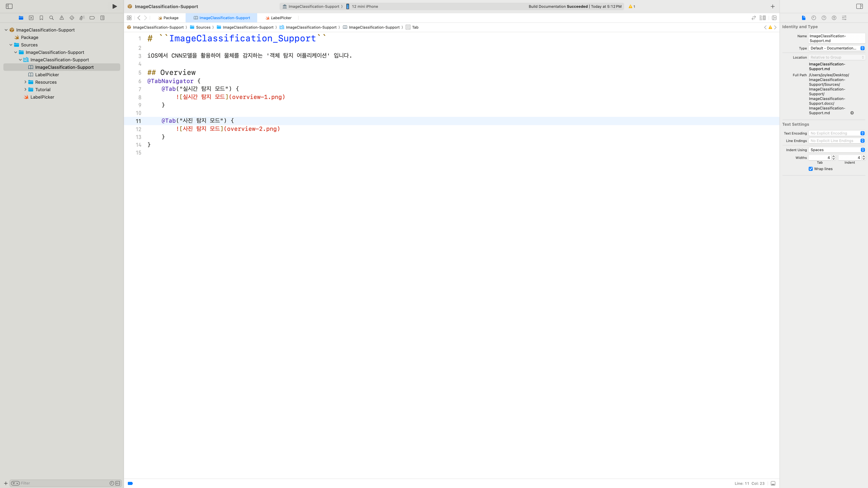This screenshot has height=488, width=868.
Task: Show the Bookmark navigator
Action: 42,18
